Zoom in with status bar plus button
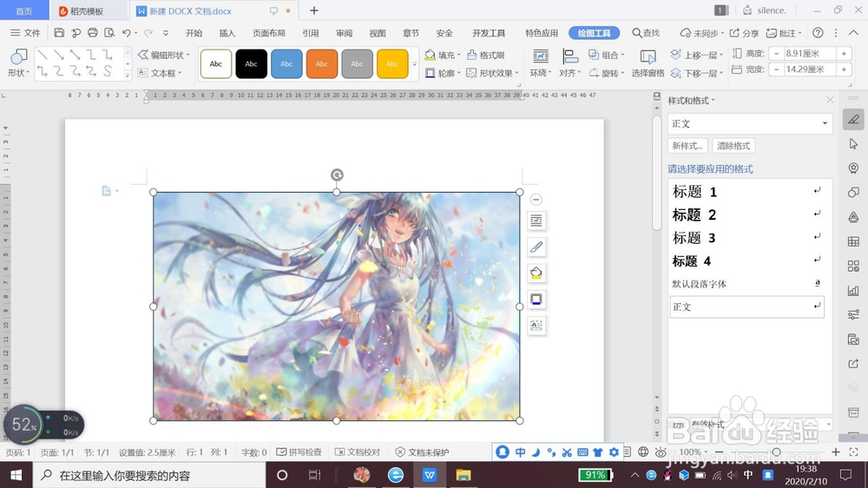 tap(835, 452)
